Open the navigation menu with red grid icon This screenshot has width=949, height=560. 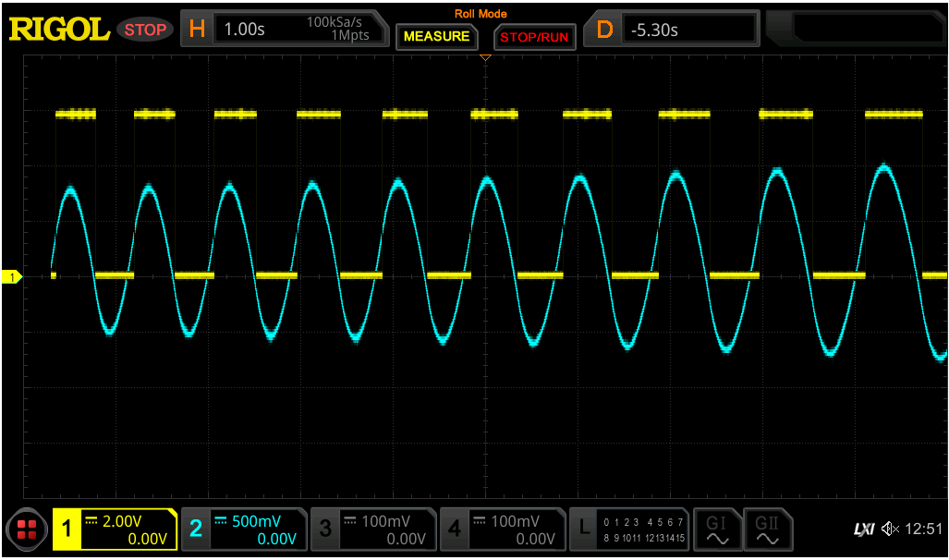pos(26,530)
